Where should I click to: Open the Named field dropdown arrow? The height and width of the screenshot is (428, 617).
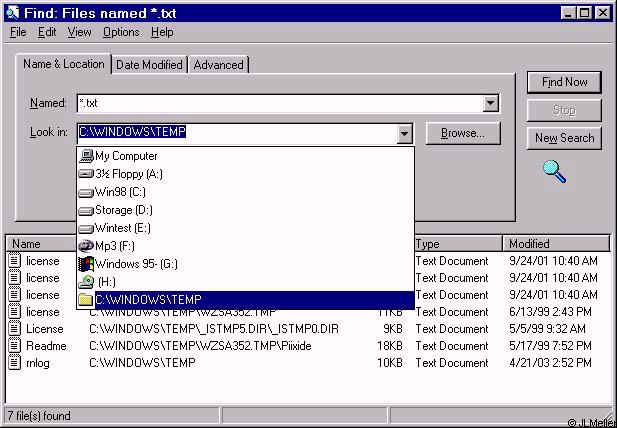tap(490, 103)
